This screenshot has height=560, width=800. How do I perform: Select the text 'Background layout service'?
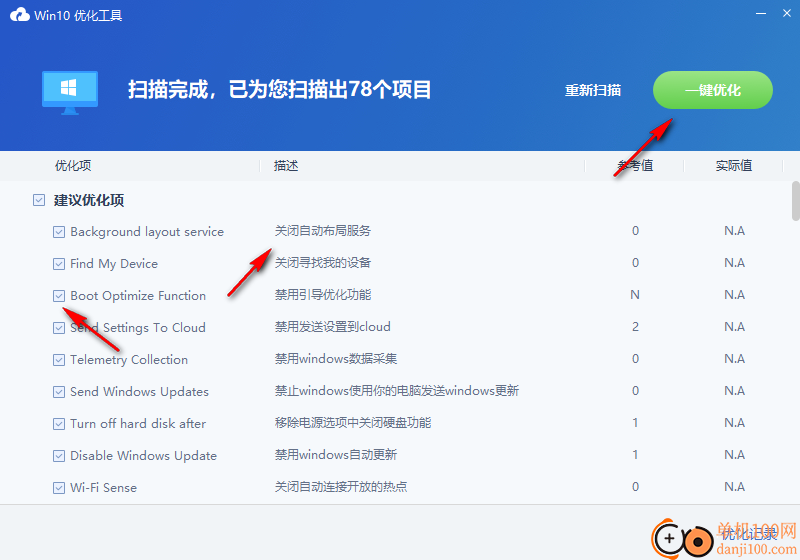click(x=147, y=232)
